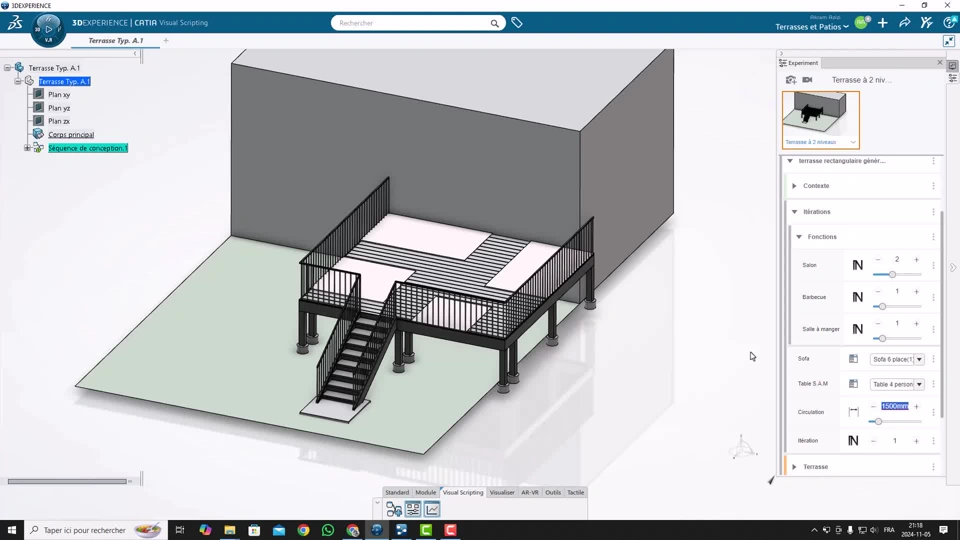Click the user profile avatar

(x=861, y=23)
